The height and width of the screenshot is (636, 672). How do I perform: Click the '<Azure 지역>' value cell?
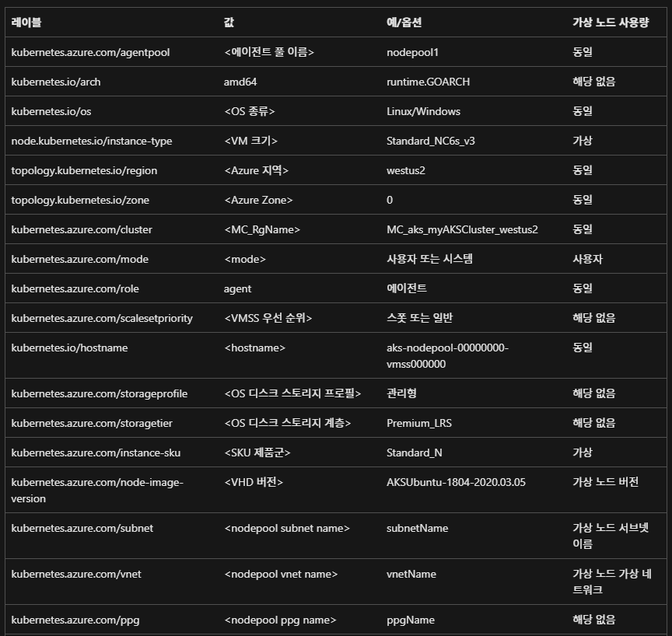(x=257, y=170)
